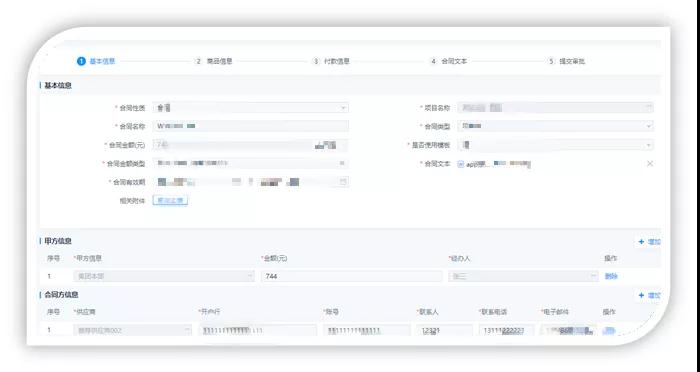Click the 开户行 input field

pyautogui.click(x=258, y=330)
